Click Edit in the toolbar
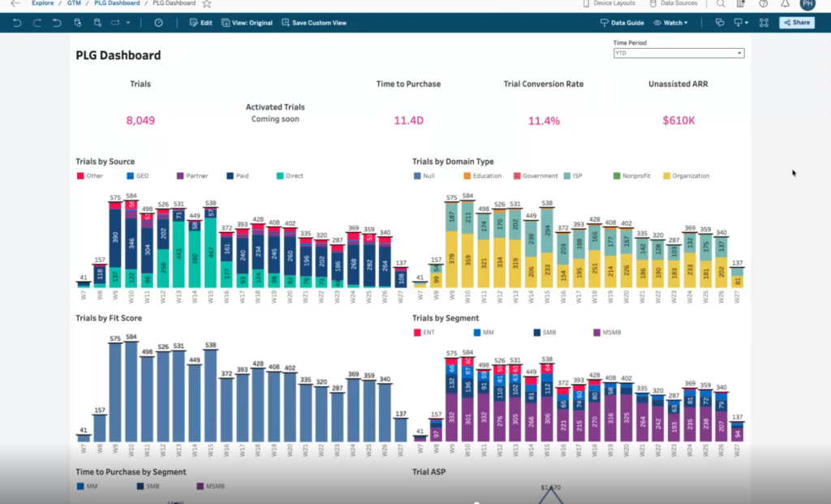This screenshot has width=831, height=504. [201, 23]
